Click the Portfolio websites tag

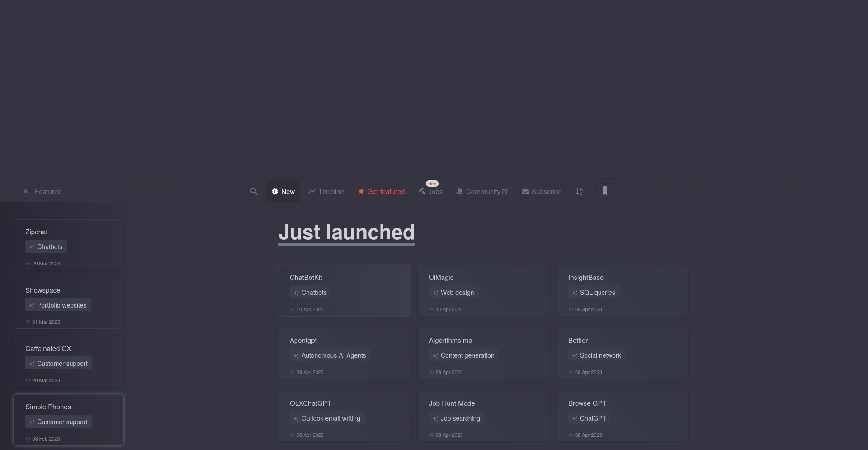(58, 305)
